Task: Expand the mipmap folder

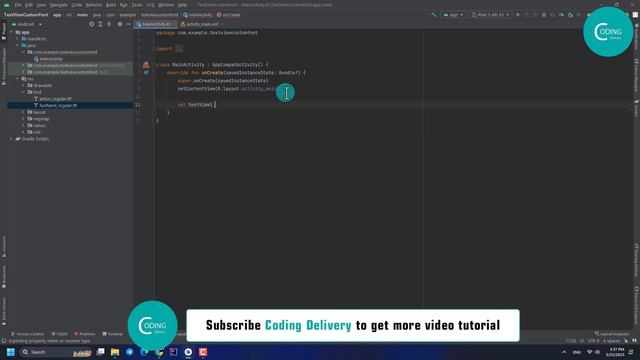Action: (x=24, y=119)
